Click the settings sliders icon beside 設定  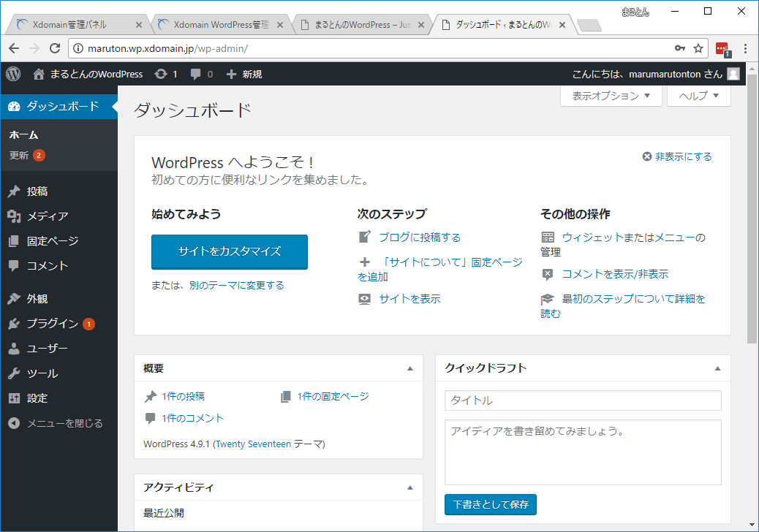coord(14,398)
